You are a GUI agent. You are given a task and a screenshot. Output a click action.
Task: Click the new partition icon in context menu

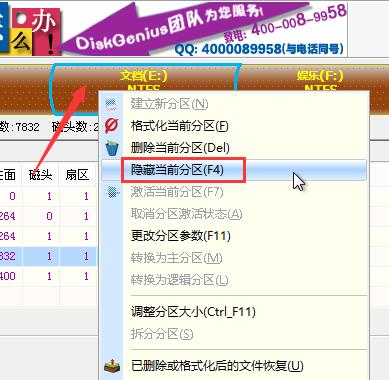click(x=112, y=104)
